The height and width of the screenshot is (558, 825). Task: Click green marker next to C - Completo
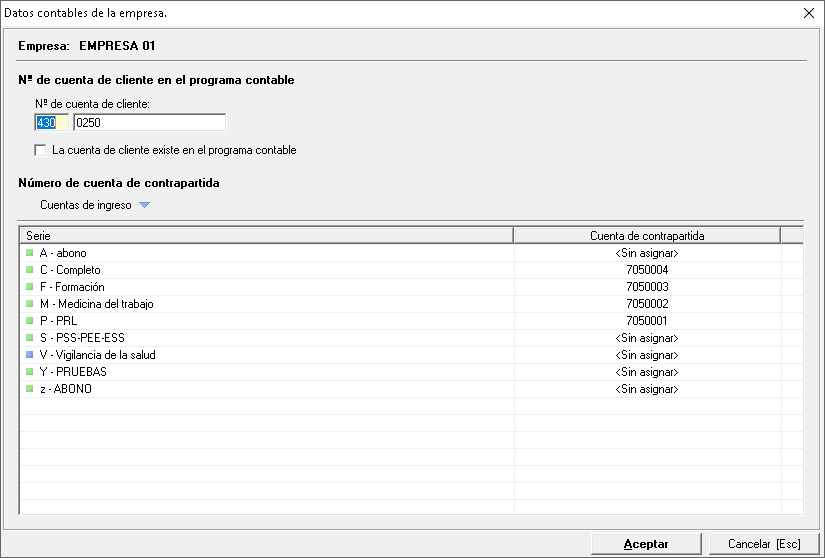30,270
